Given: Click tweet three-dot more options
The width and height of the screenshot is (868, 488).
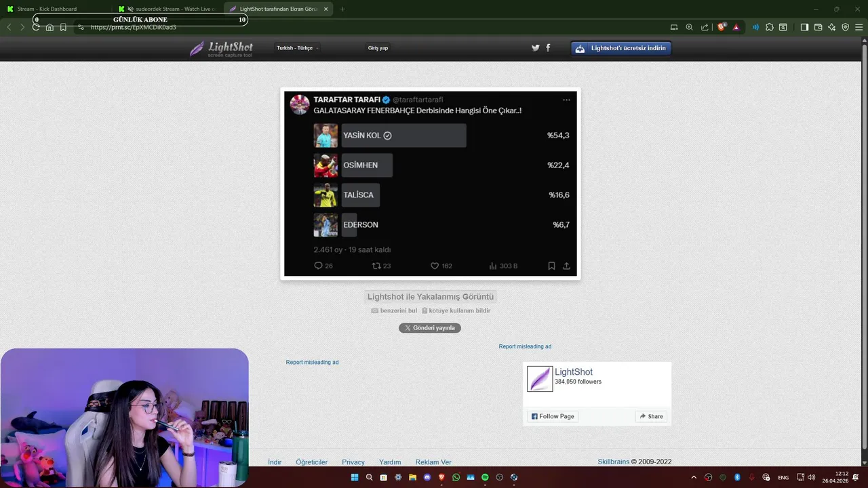Looking at the screenshot, I should click(x=566, y=100).
